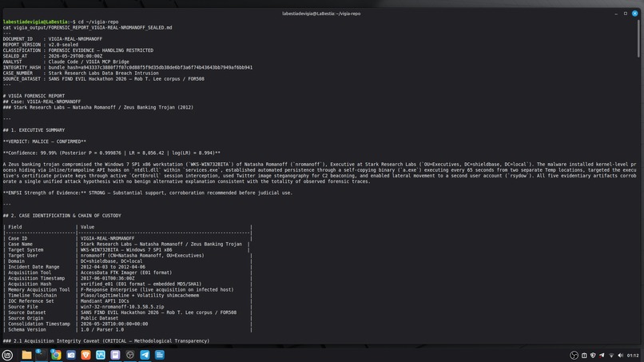The height and width of the screenshot is (362, 644).
Task: Click the CLASSIFICATION line
Action: coord(78,50)
